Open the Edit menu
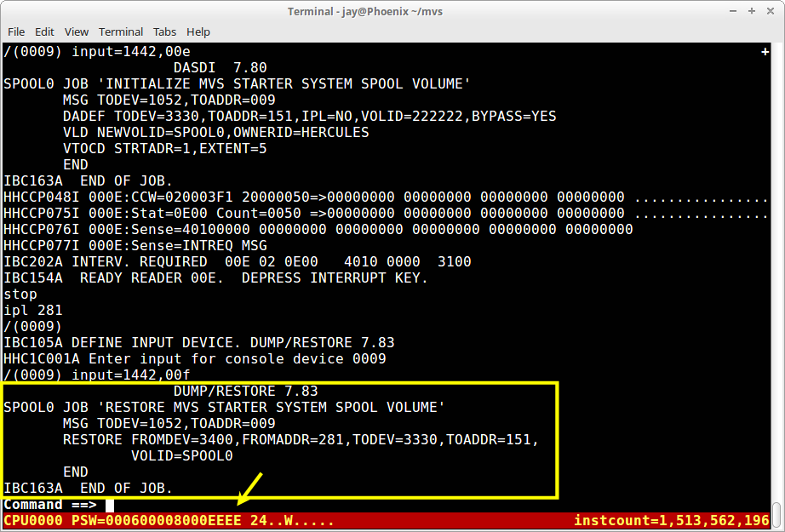 [x=44, y=32]
